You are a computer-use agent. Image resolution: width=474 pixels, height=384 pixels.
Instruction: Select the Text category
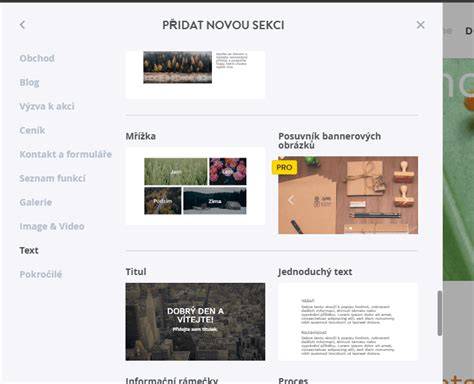(29, 250)
